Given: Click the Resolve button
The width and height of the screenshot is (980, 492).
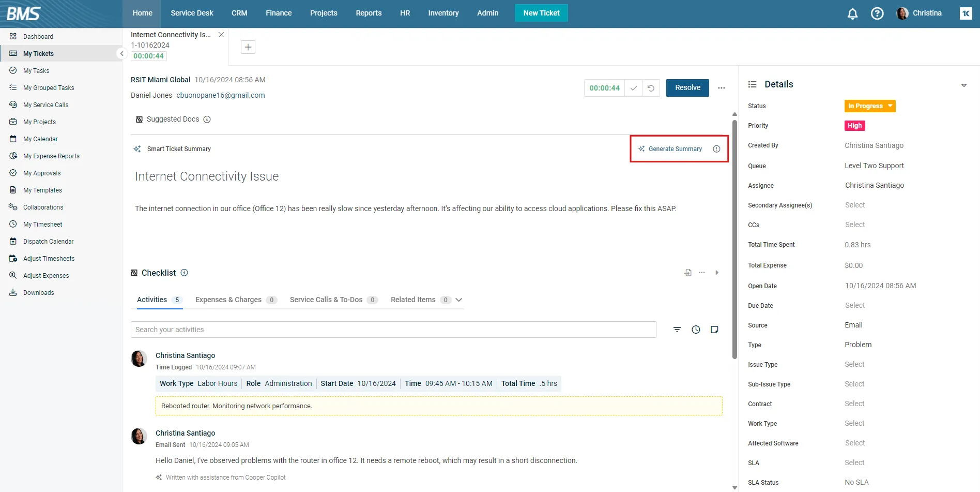Looking at the screenshot, I should pos(687,88).
